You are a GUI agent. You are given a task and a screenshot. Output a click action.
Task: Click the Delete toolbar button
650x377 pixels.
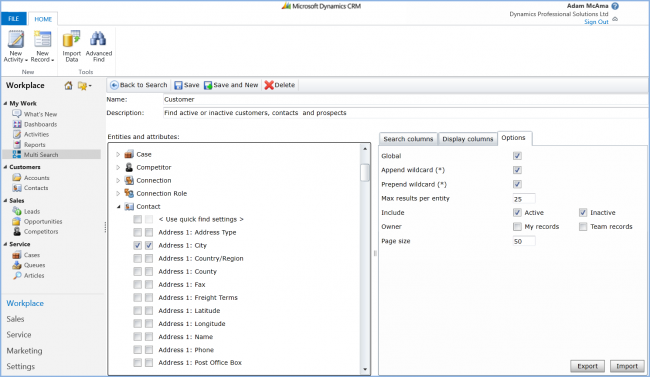pyautogui.click(x=280, y=85)
